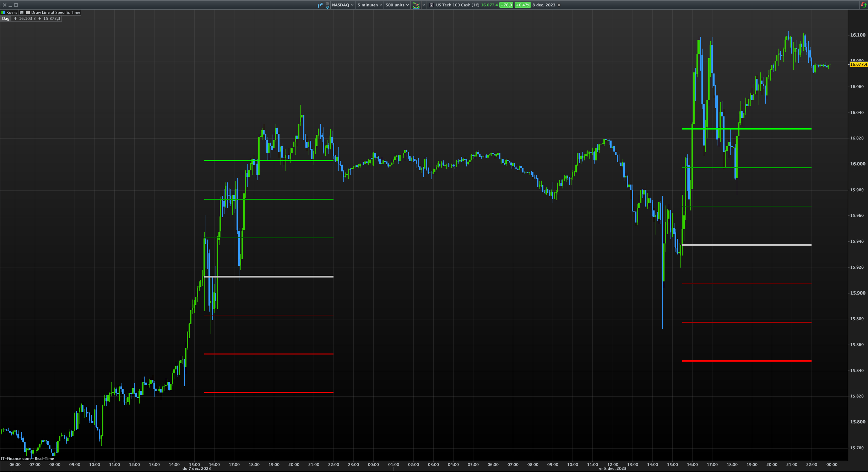Click the indicators wave icon

pyautogui.click(x=416, y=5)
